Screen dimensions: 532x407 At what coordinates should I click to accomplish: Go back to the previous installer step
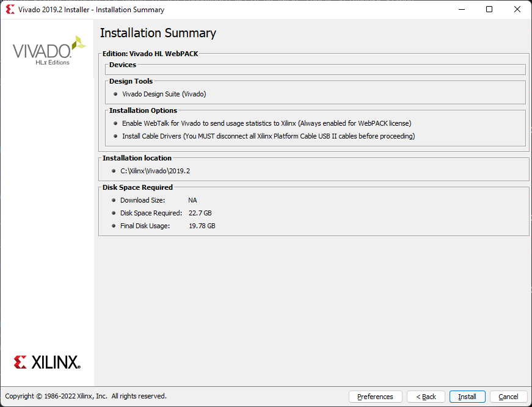(426, 397)
